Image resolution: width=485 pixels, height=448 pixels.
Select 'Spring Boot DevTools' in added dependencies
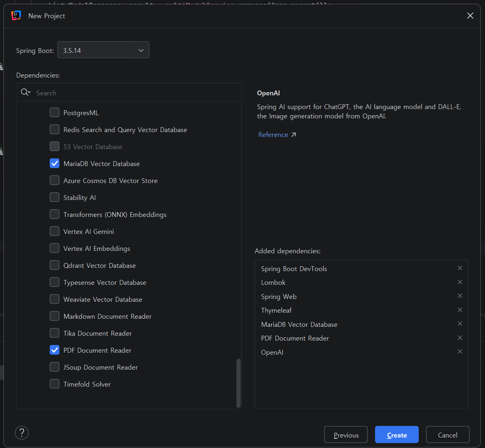point(294,269)
